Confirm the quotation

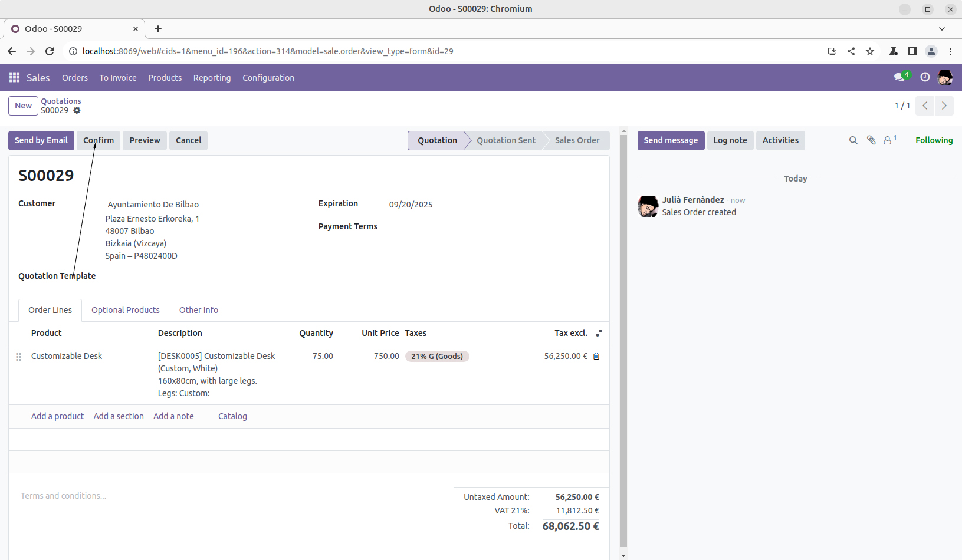(99, 140)
